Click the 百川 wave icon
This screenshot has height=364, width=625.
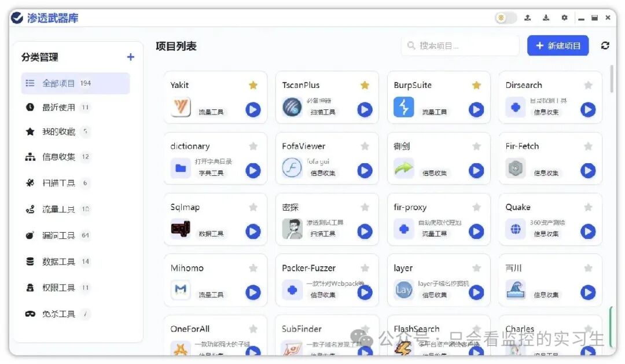[516, 290]
